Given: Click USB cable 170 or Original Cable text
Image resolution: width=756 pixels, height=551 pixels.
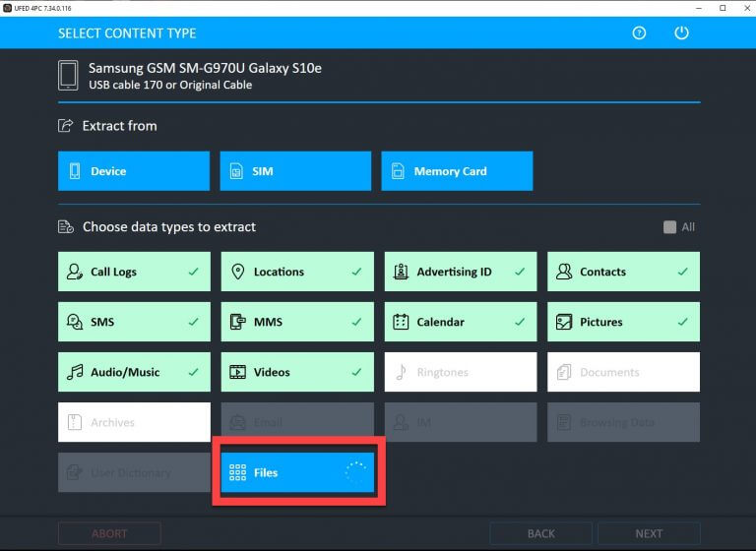Looking at the screenshot, I should (170, 85).
